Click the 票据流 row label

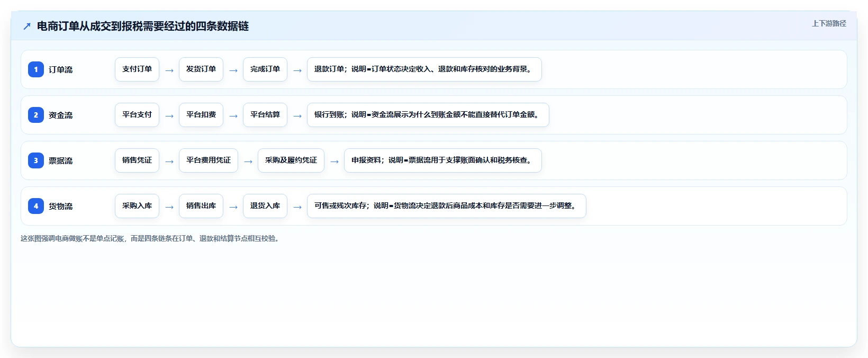[x=61, y=160]
